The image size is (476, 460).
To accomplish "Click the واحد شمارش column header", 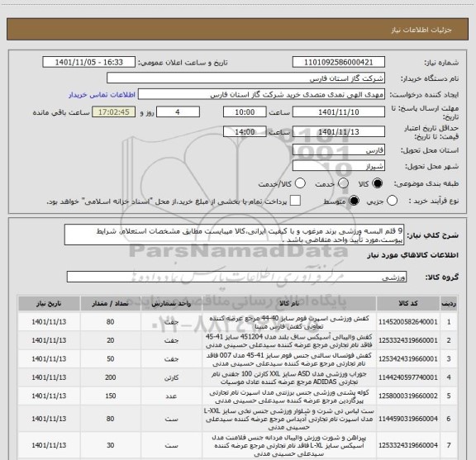I will pyautogui.click(x=171, y=303).
